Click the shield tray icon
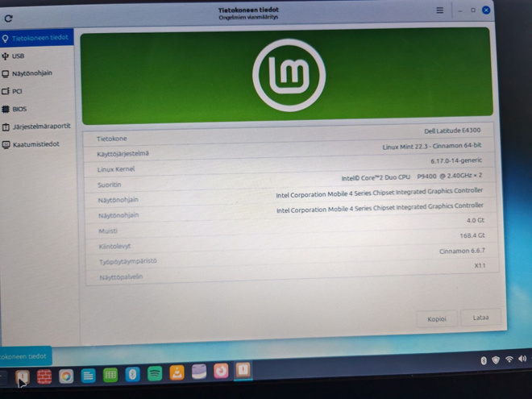 point(496,360)
